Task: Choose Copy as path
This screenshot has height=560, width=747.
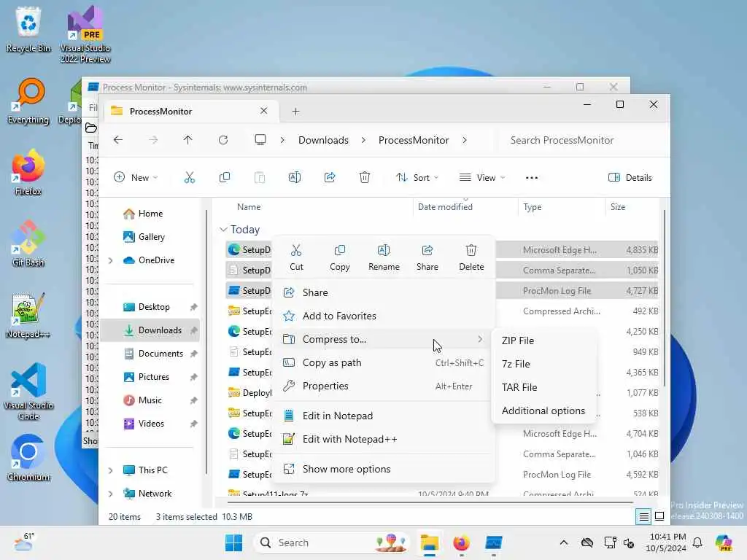Action: (x=384, y=362)
